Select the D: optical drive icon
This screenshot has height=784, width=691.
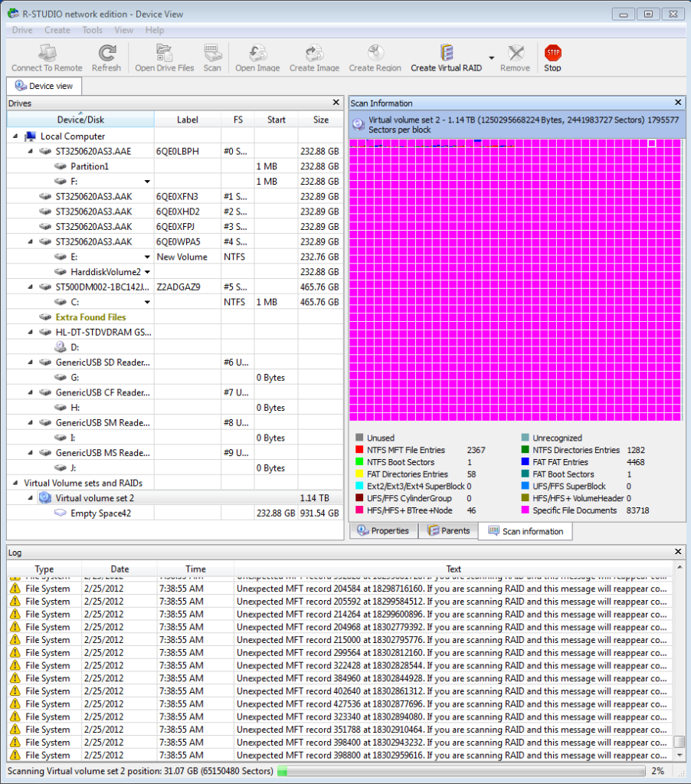click(61, 347)
